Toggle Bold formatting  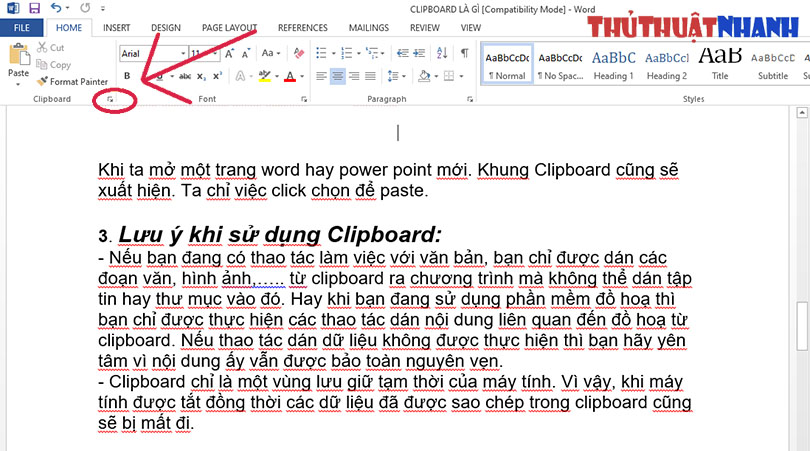[x=127, y=76]
